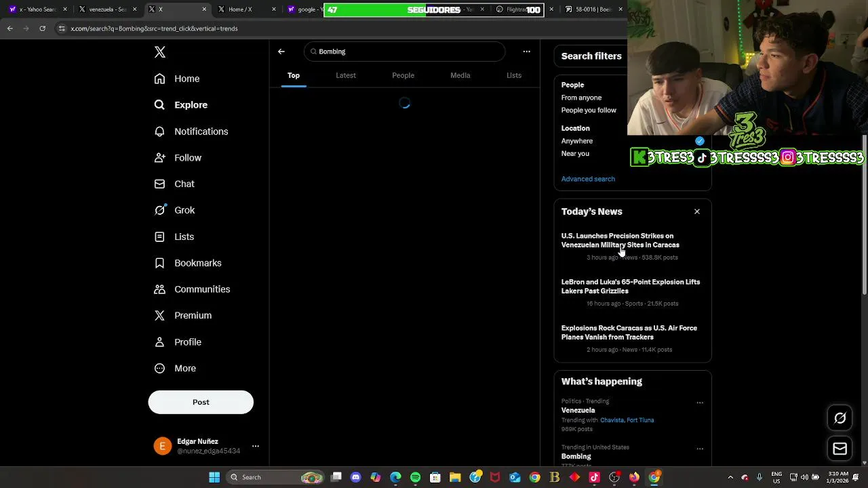Open the Venezuela trending topic
Image resolution: width=868 pixels, height=488 pixels.
(x=578, y=411)
